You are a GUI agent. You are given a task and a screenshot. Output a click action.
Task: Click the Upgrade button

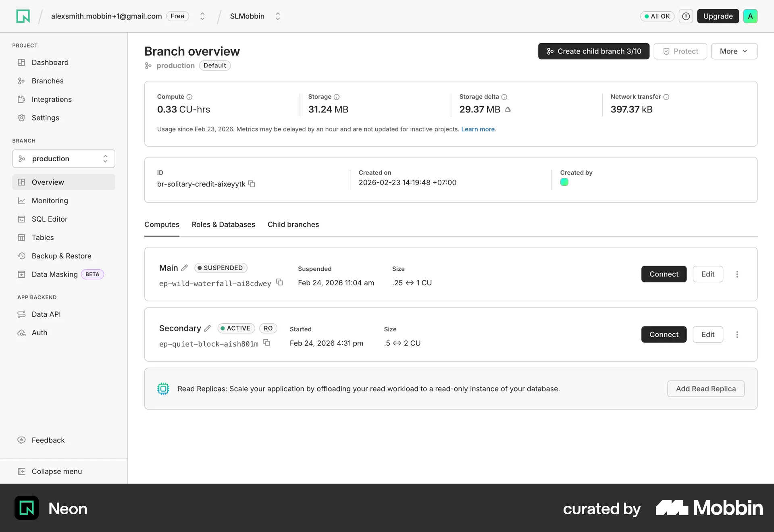click(x=718, y=16)
